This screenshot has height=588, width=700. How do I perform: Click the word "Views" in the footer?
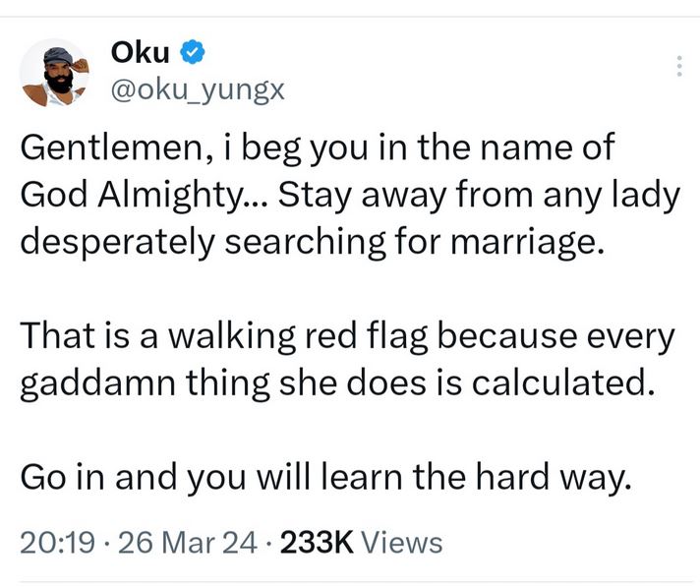coord(401,542)
